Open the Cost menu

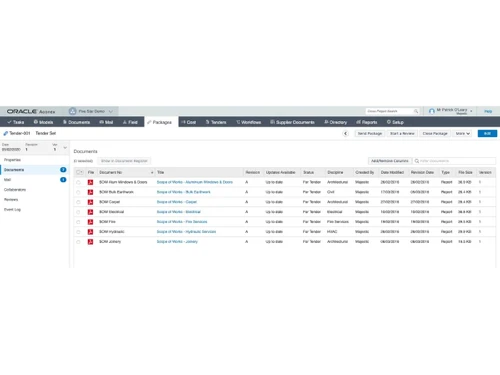(x=189, y=122)
